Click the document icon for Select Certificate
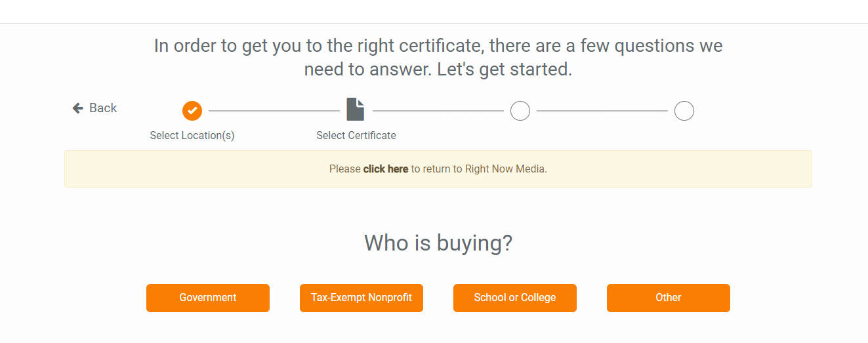This screenshot has width=868, height=343. click(x=356, y=110)
